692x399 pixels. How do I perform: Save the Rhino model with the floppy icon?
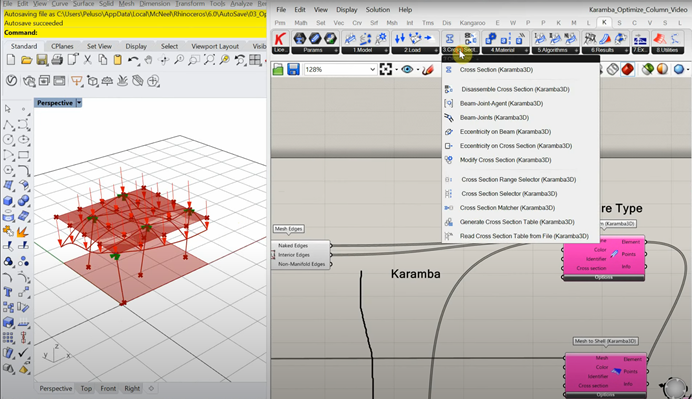click(41, 60)
